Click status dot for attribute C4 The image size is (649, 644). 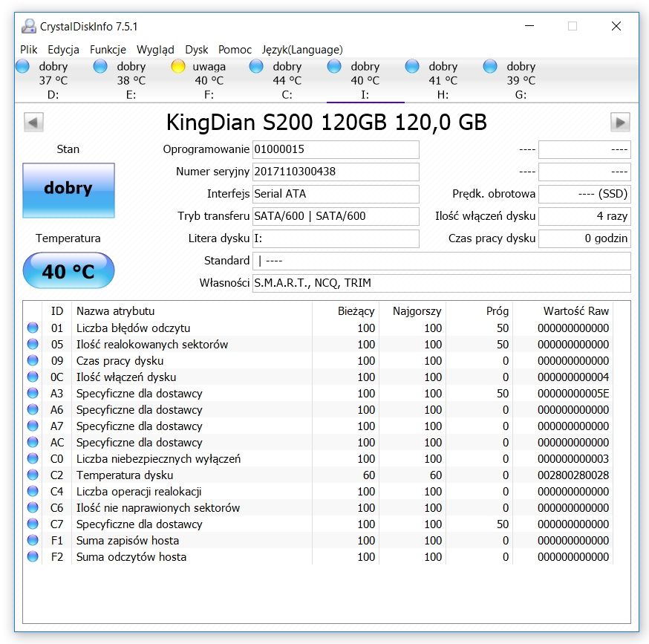[x=33, y=491]
